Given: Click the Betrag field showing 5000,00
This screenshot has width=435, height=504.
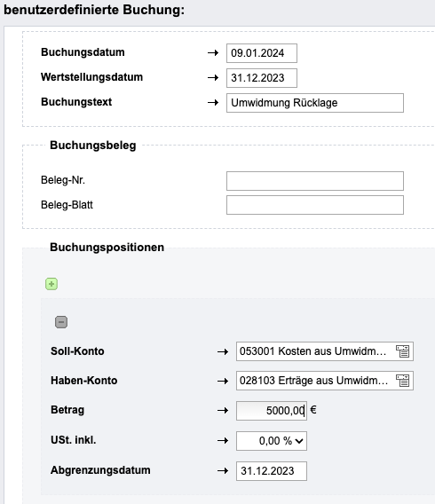Looking at the screenshot, I should pyautogui.click(x=272, y=411).
